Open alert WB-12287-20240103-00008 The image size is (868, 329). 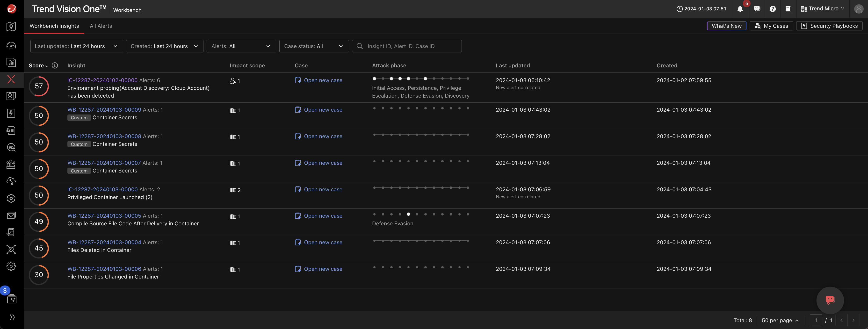(x=104, y=136)
